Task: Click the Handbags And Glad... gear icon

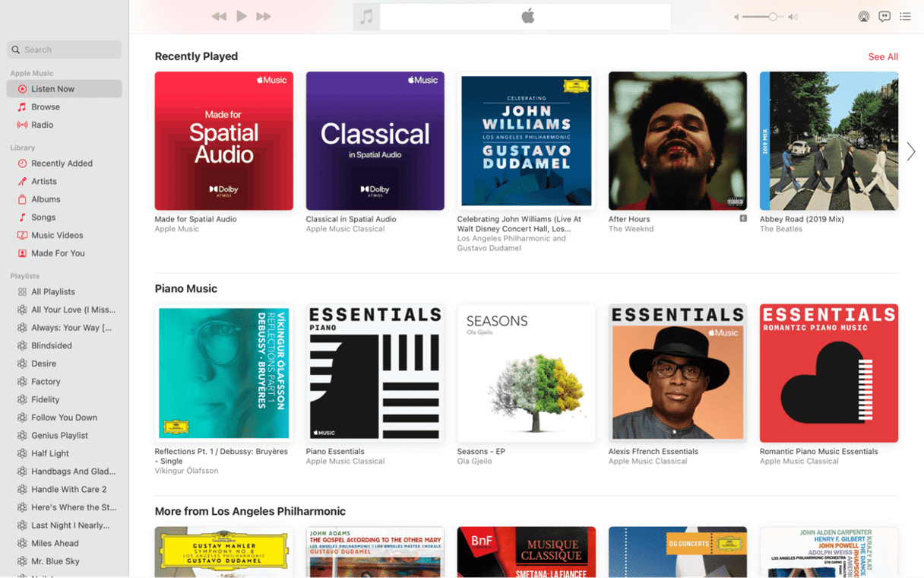Action: (22, 472)
